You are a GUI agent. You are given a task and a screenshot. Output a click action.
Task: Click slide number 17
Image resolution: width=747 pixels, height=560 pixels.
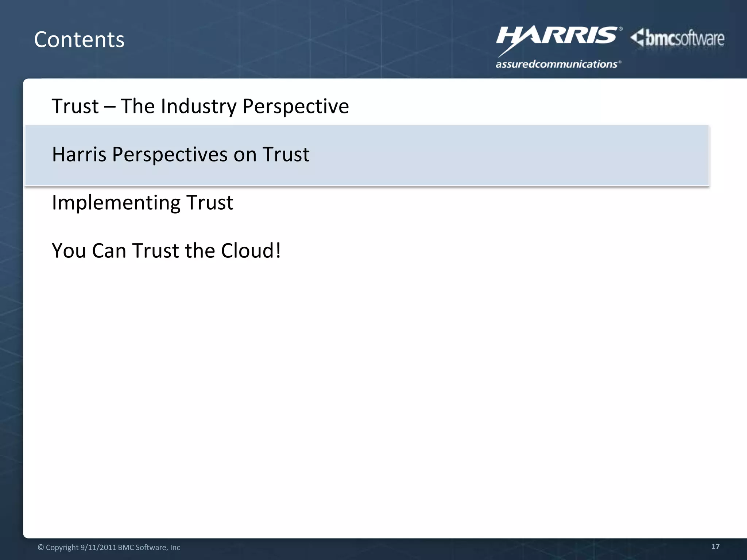(715, 546)
